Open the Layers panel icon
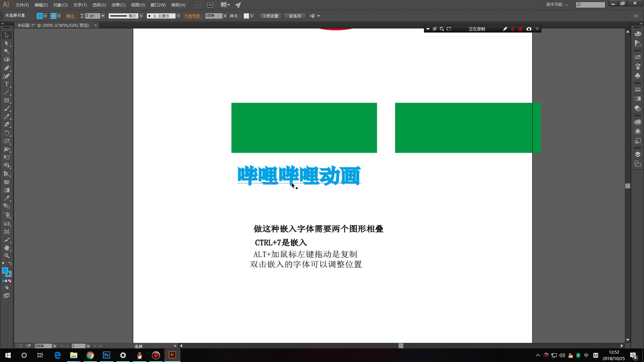This screenshot has width=644, height=362. pos(638,154)
